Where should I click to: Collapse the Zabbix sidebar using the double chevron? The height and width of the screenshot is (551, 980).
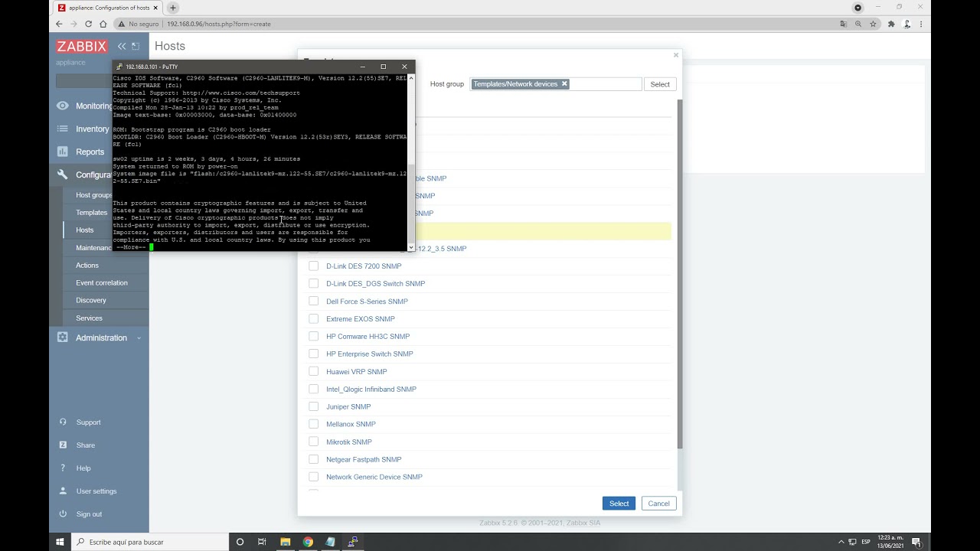tap(122, 47)
